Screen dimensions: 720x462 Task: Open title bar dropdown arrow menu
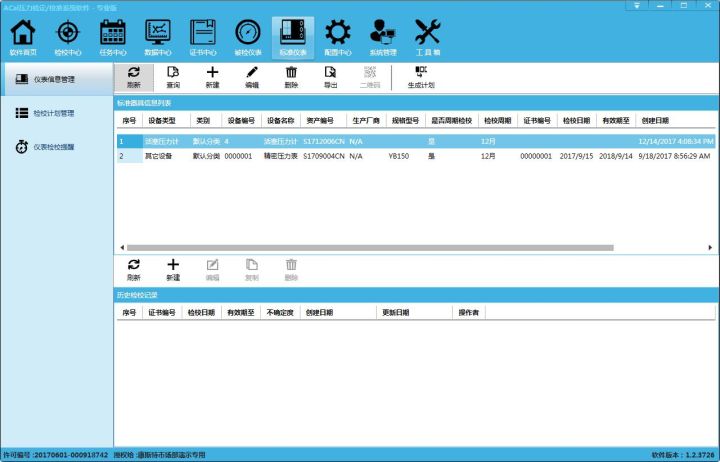point(637,5)
